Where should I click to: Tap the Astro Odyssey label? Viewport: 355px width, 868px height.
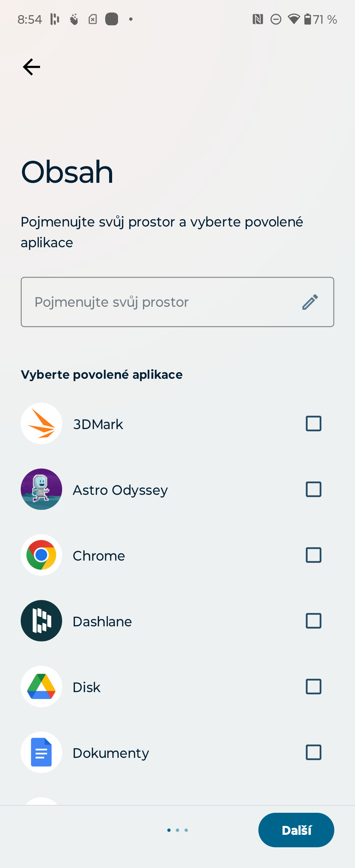(120, 490)
